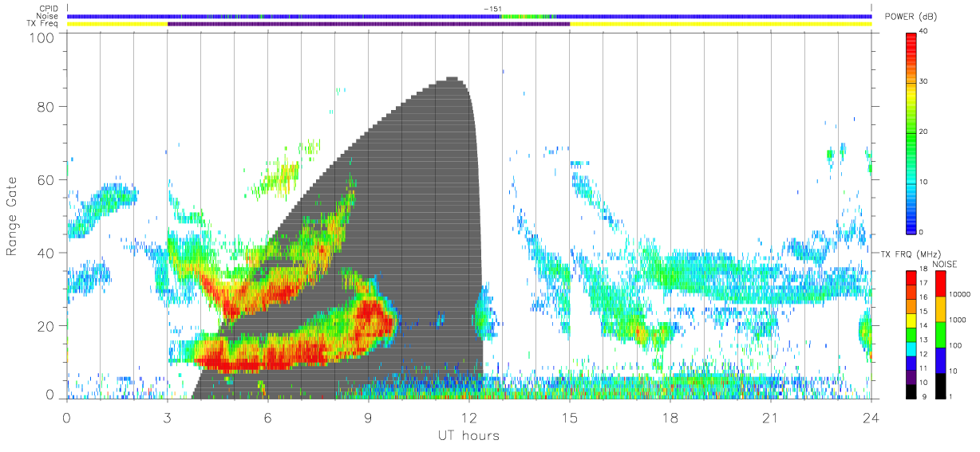Click the 20 label on POWER colorbar

(x=923, y=132)
